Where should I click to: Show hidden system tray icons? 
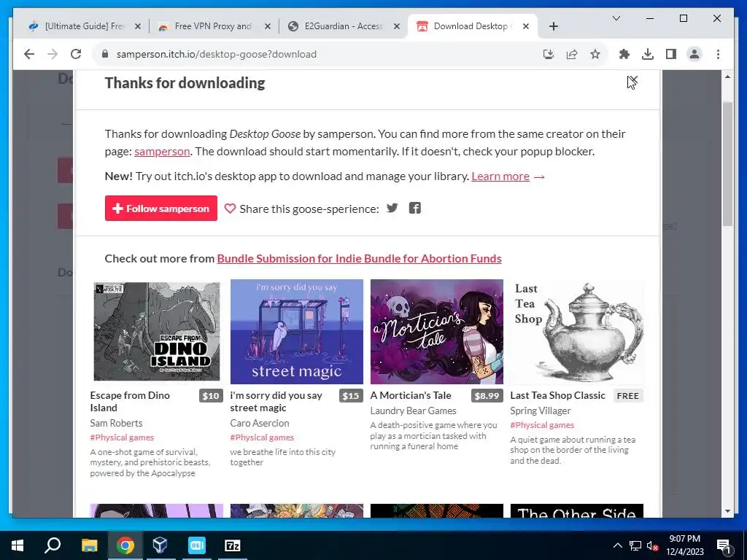tap(617, 545)
